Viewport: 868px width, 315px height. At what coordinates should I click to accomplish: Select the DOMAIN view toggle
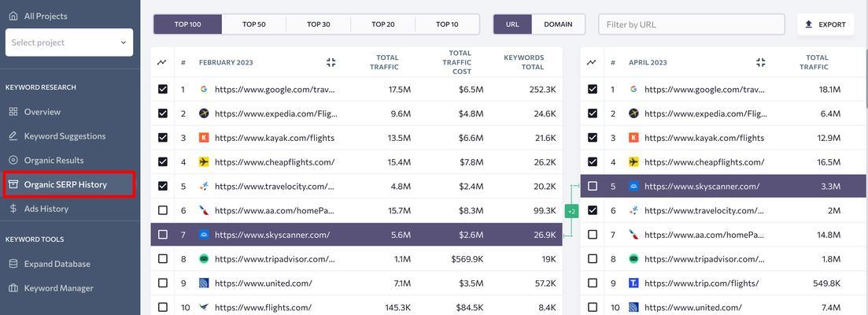(558, 24)
